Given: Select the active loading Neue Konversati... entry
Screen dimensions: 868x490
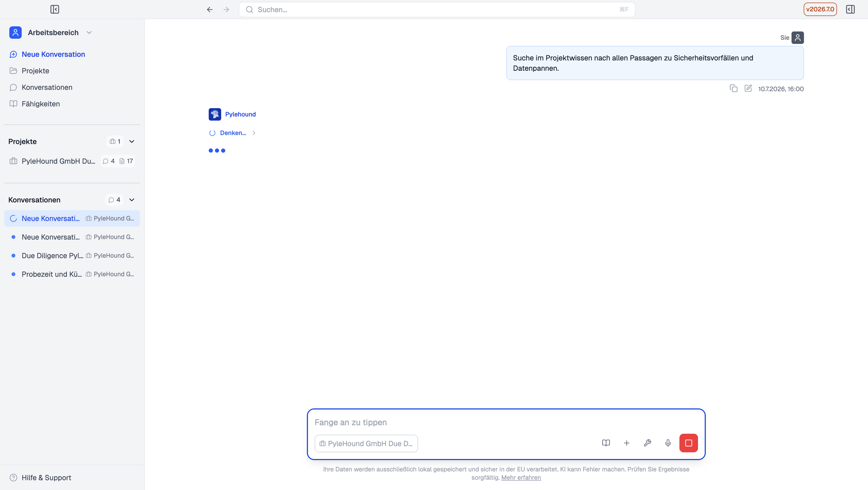Looking at the screenshot, I should pos(72,218).
